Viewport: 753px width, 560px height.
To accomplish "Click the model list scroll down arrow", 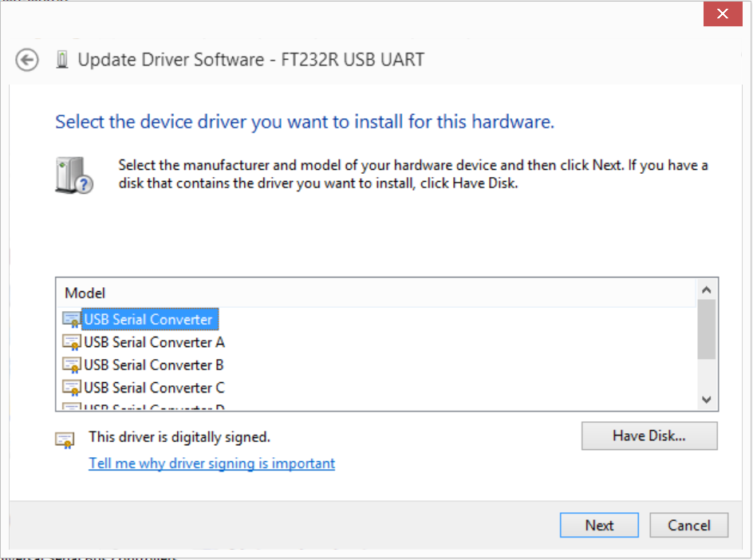I will click(x=707, y=400).
